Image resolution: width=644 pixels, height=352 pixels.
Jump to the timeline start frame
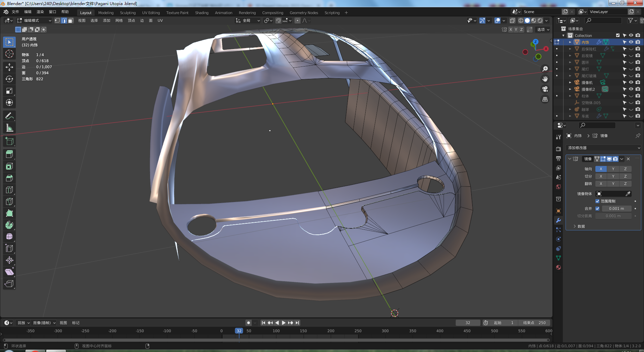click(x=264, y=323)
